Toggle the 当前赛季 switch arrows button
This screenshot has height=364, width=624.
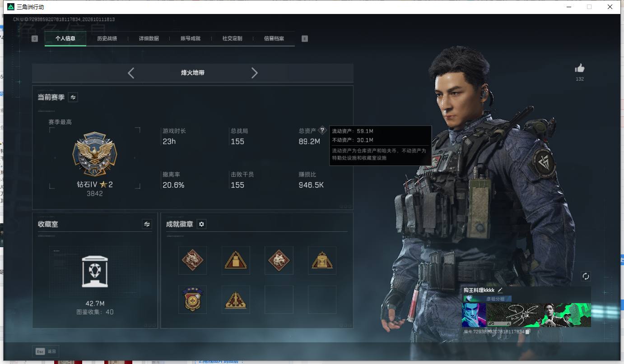(x=73, y=97)
